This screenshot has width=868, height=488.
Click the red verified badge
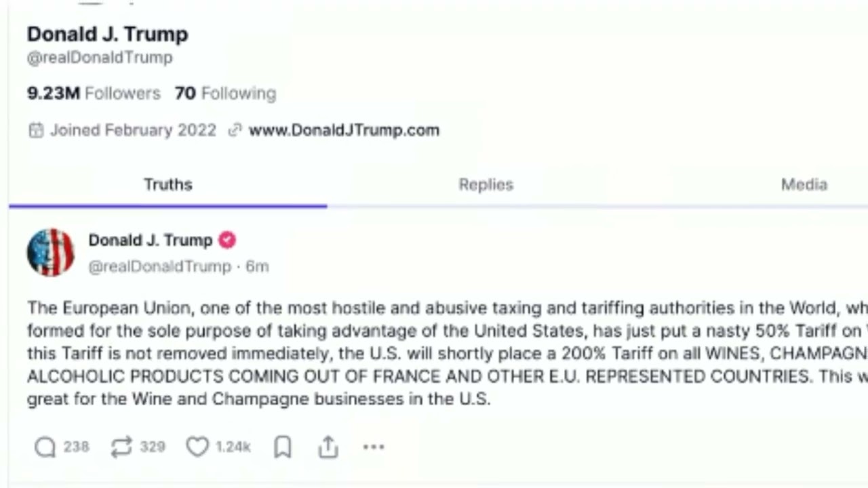point(227,240)
